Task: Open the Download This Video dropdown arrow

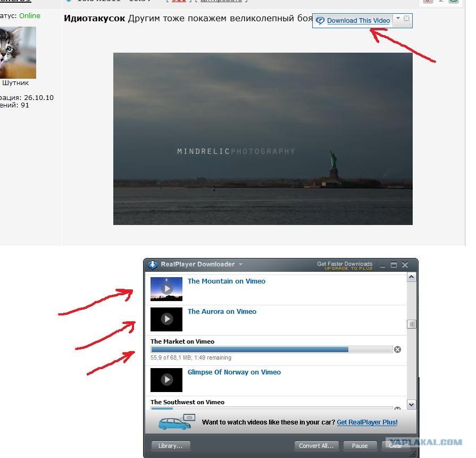Action: pyautogui.click(x=398, y=18)
